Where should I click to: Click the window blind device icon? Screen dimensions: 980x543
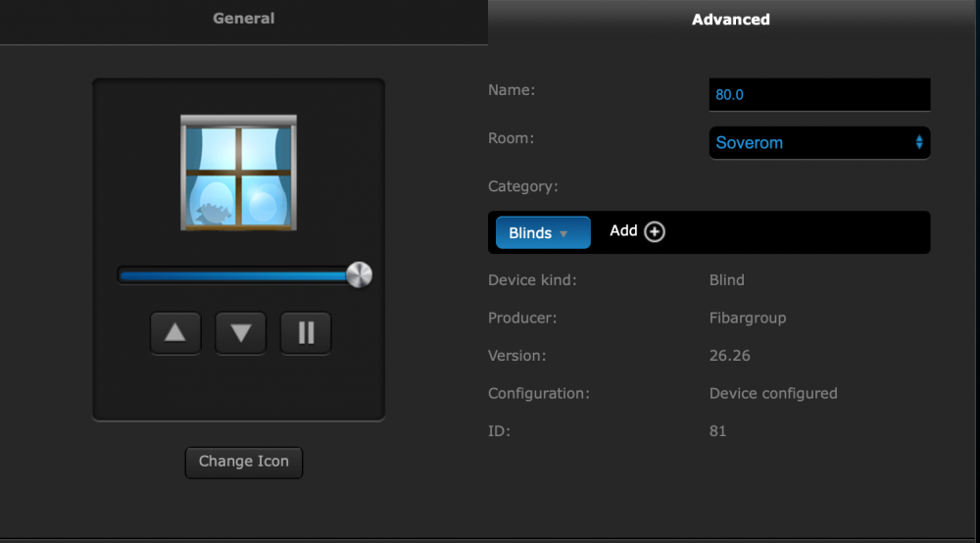(x=238, y=173)
